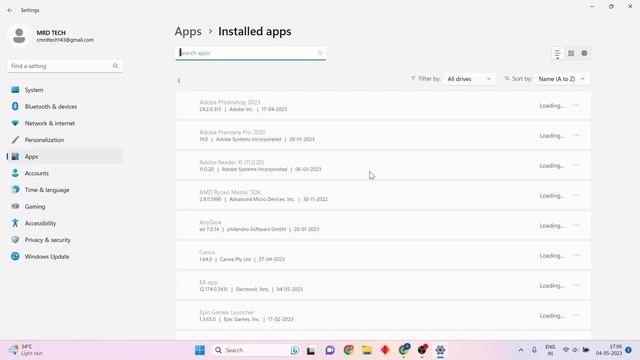Open network and volume quick settings
This screenshot has height=360, width=640.
576,350
